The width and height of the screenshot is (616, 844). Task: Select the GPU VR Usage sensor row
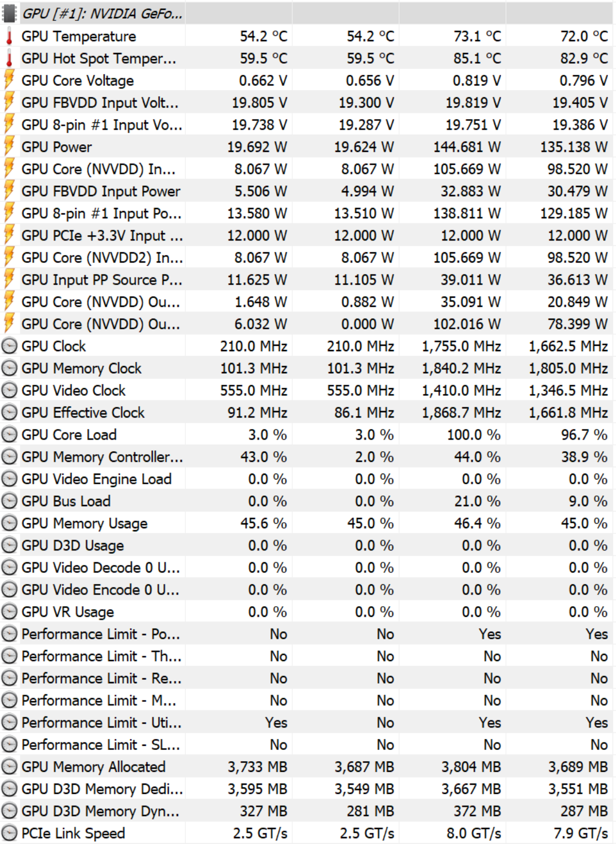click(x=308, y=612)
